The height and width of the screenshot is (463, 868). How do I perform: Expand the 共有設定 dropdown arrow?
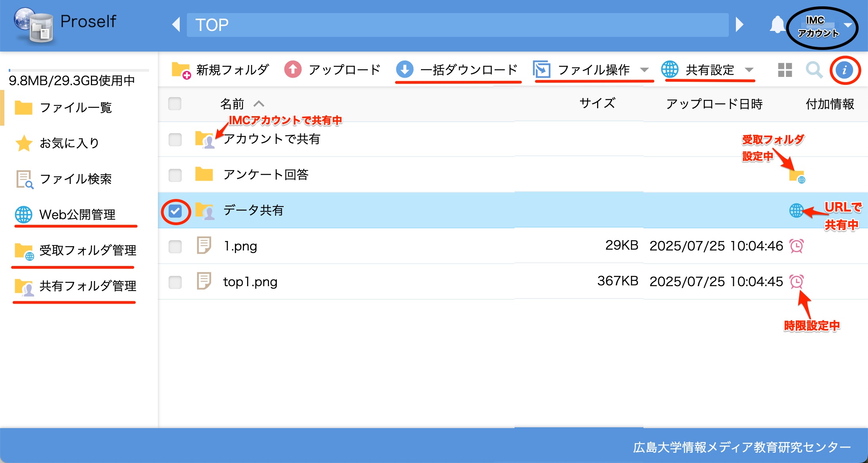tap(749, 70)
